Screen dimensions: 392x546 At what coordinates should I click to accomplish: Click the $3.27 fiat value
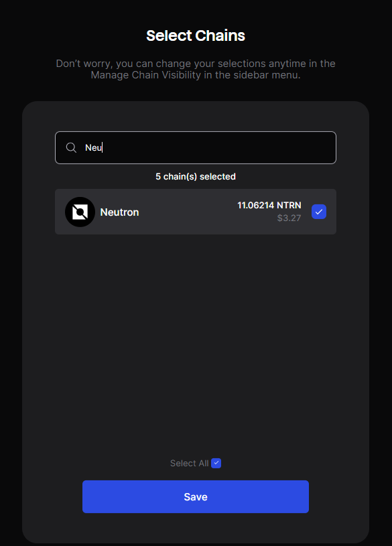pos(289,218)
